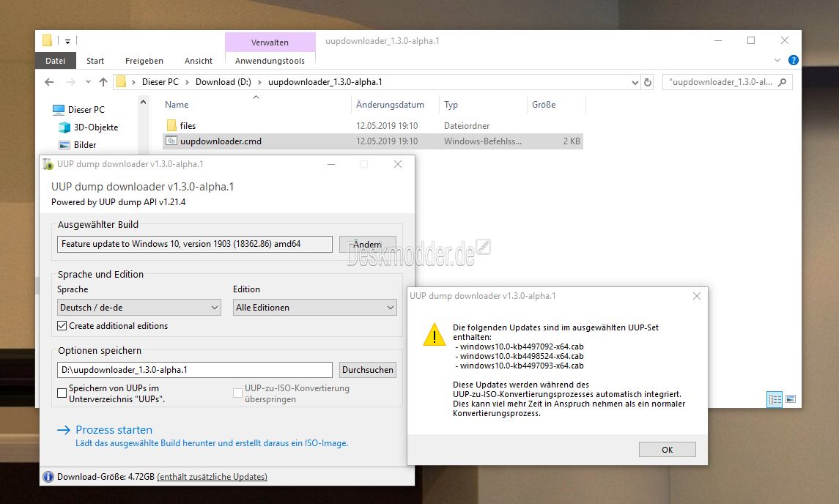Viewport: 839px width, 504px height.
Task: Maximize the Explorer window
Action: [751, 41]
